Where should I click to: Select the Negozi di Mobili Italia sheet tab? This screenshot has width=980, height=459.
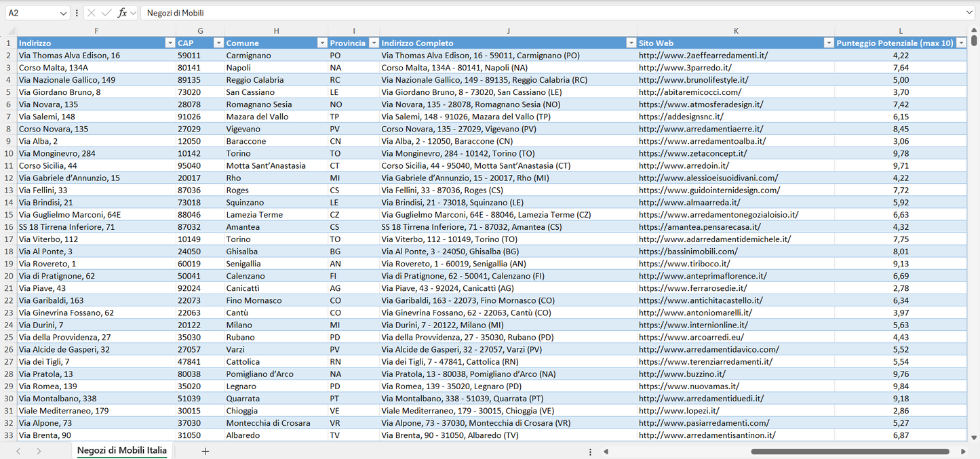pos(121,451)
